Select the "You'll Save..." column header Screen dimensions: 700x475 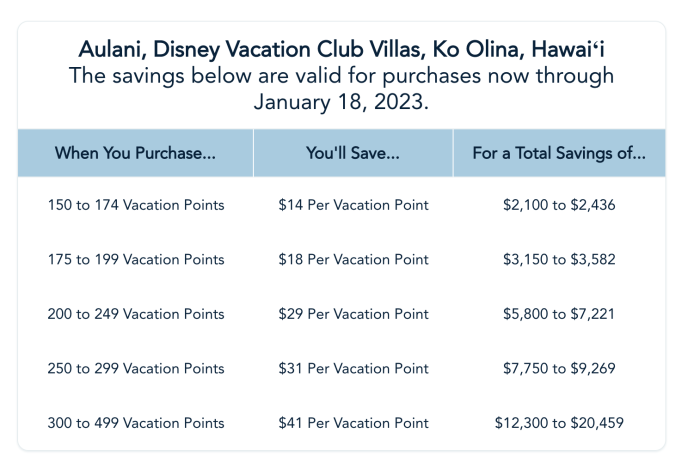(x=353, y=153)
